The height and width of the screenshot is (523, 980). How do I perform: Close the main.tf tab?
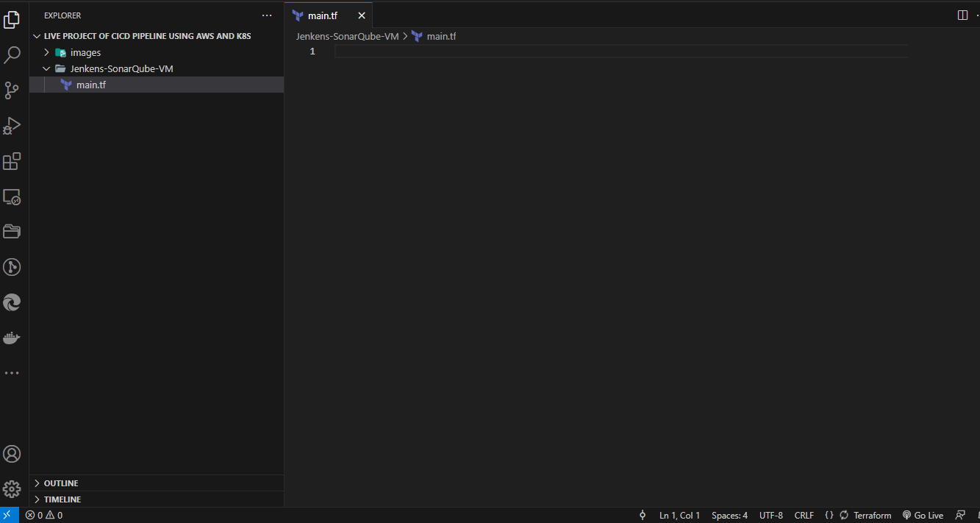click(361, 15)
